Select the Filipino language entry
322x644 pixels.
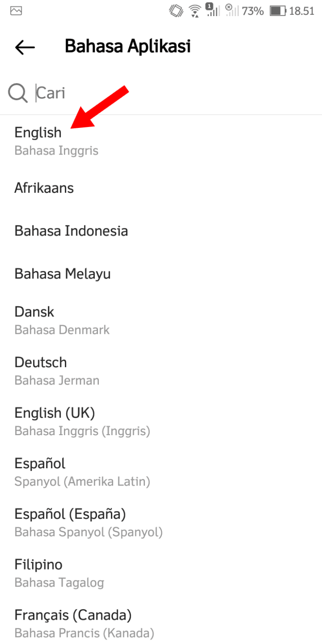pyautogui.click(x=39, y=564)
